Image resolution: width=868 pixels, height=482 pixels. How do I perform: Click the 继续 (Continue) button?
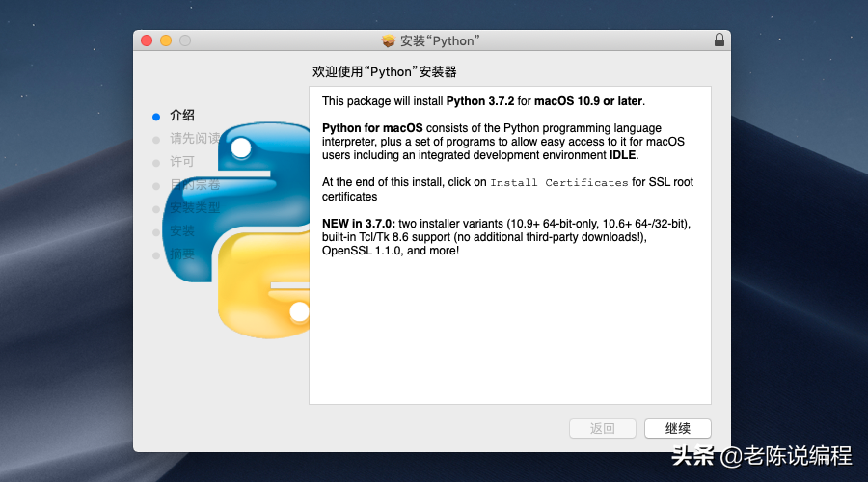click(678, 428)
